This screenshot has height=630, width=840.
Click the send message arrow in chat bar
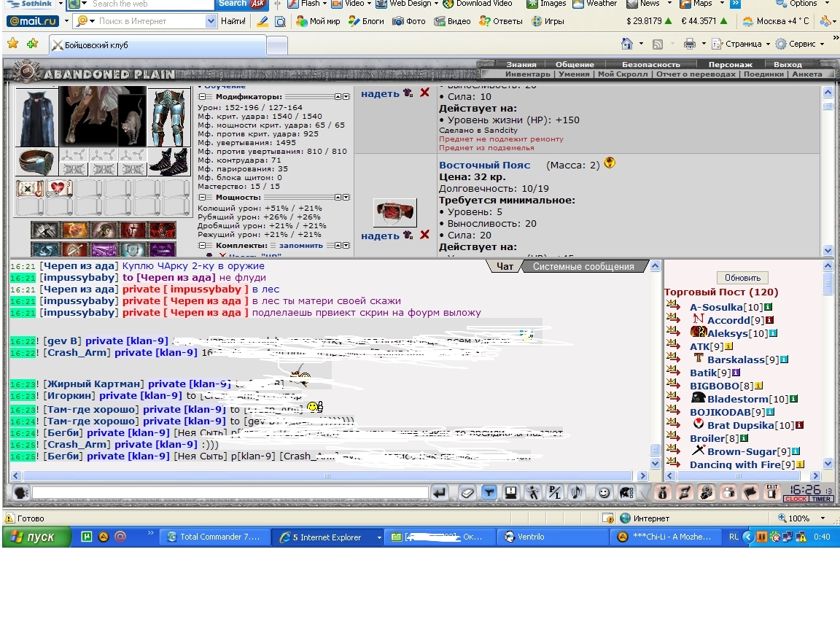tap(440, 492)
